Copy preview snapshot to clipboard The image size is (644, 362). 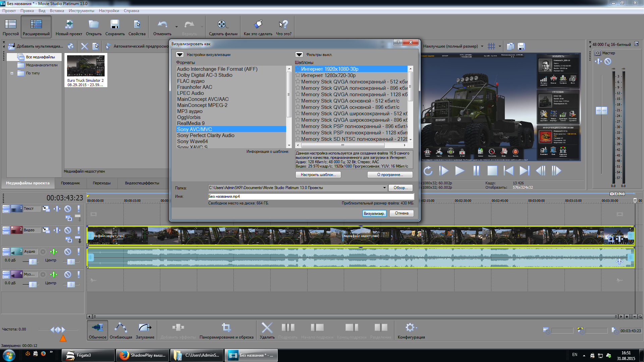pyautogui.click(x=511, y=46)
